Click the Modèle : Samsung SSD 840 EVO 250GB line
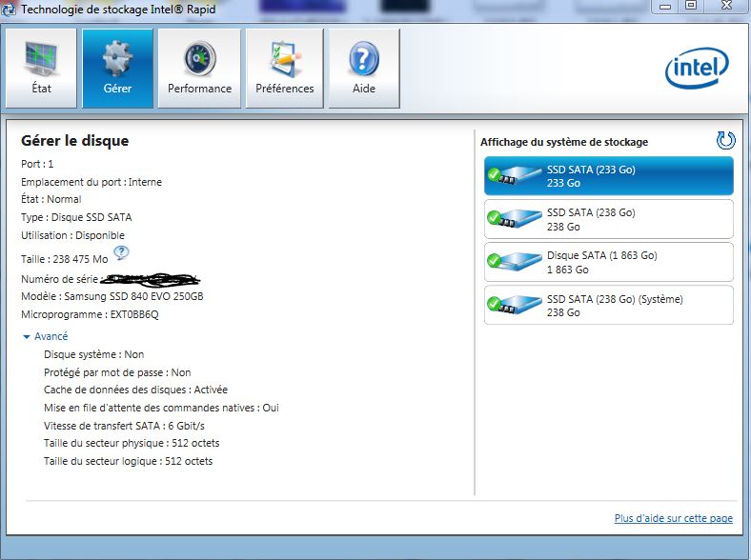 pyautogui.click(x=112, y=296)
